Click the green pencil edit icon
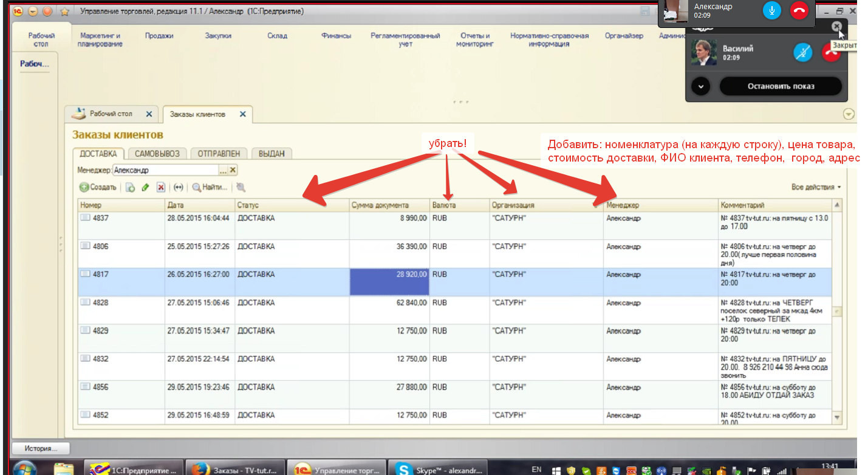868x475 pixels. coord(145,188)
